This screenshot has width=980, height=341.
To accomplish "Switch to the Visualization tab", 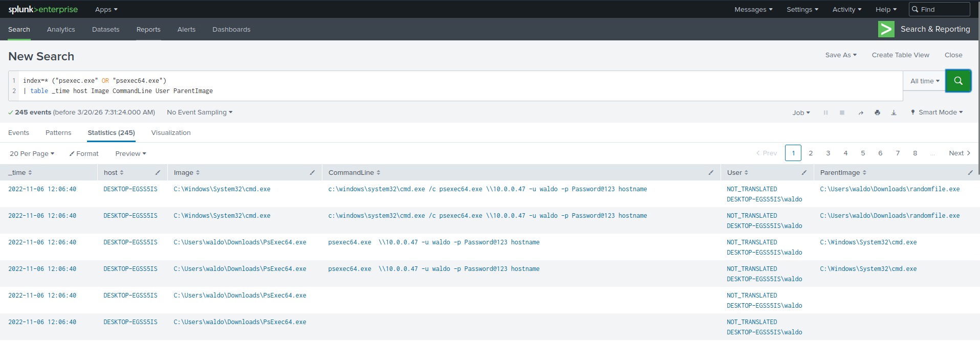I will (171, 133).
